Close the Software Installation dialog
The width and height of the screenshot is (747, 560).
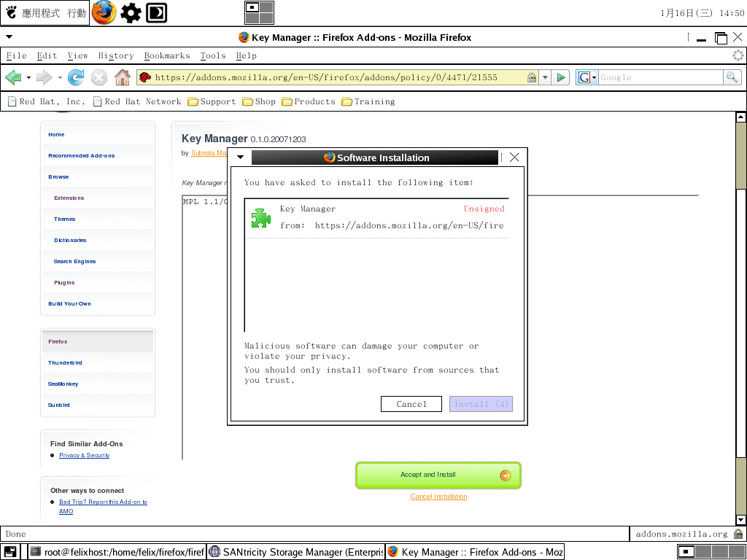pyautogui.click(x=514, y=157)
